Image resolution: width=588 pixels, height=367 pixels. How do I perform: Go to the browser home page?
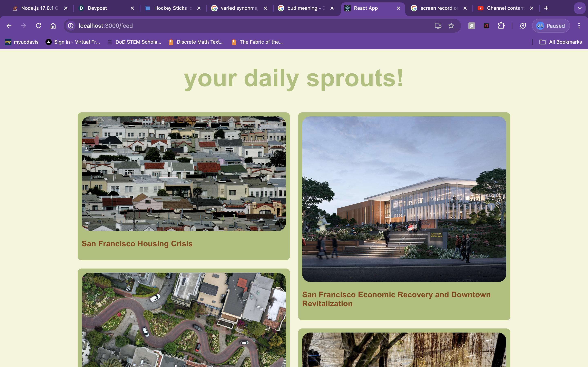click(53, 26)
